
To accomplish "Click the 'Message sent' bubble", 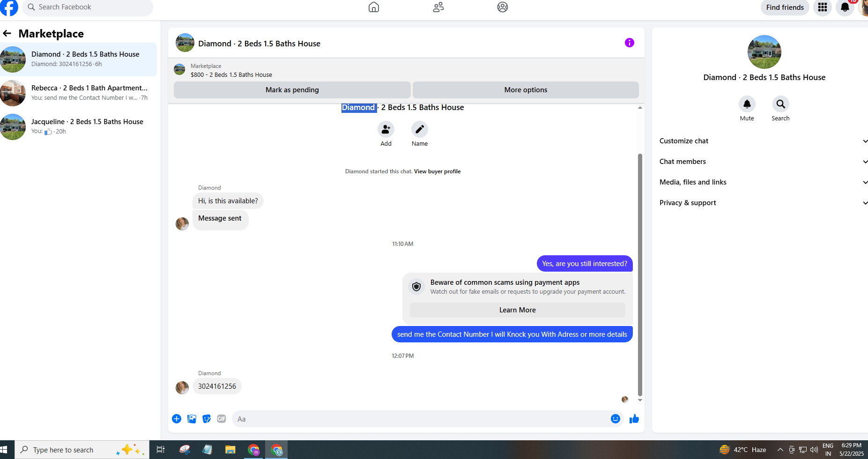I will click(x=220, y=220).
